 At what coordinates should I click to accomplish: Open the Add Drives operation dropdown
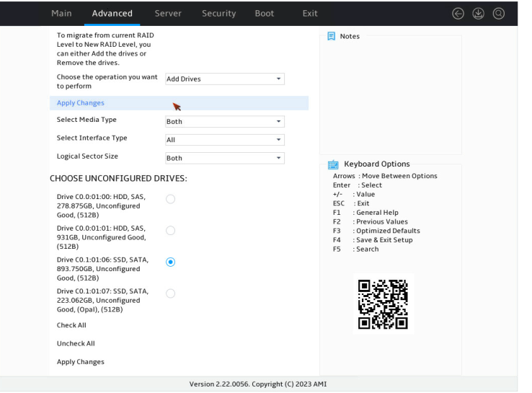(225, 79)
